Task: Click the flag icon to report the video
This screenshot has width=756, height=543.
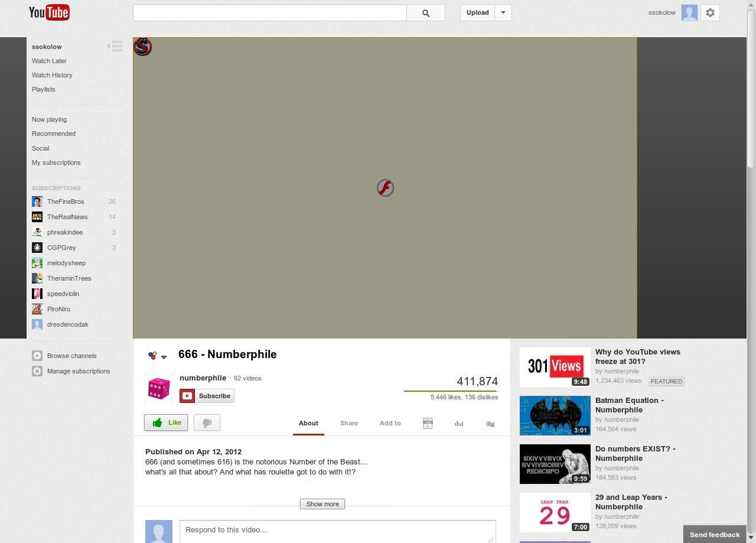Action: (490, 423)
